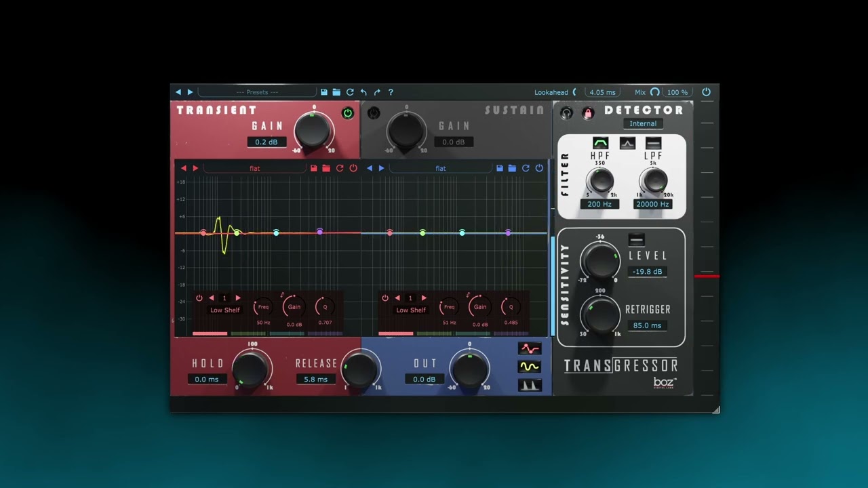The height and width of the screenshot is (488, 868).
Task: Select sustain EQ green band tab
Action: 434,333
